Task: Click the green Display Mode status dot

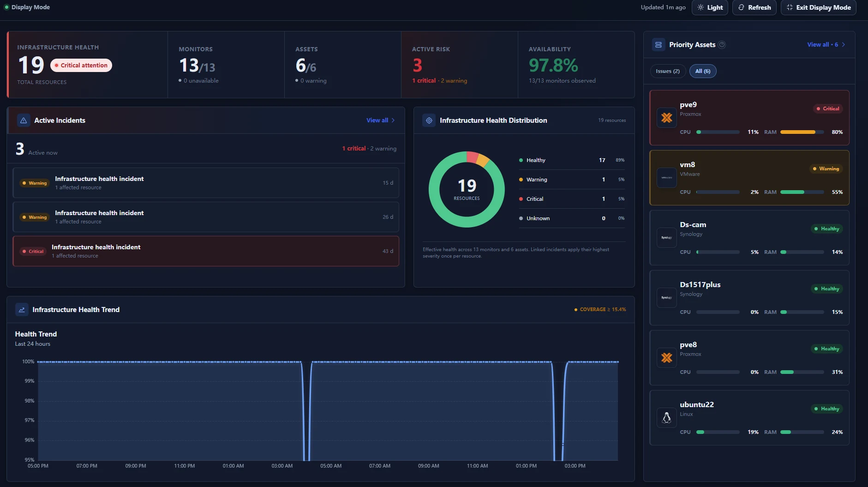Action: (x=6, y=7)
